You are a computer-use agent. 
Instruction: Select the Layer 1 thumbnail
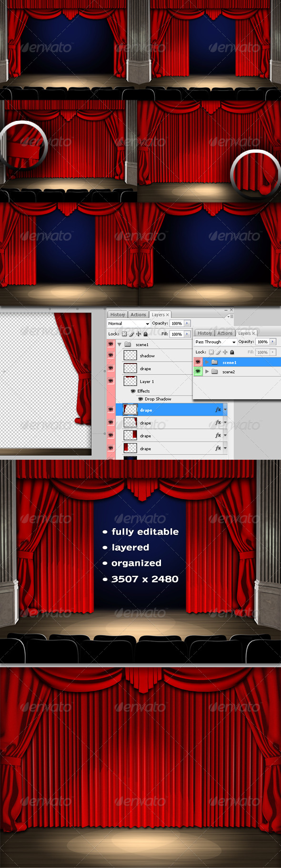130,381
